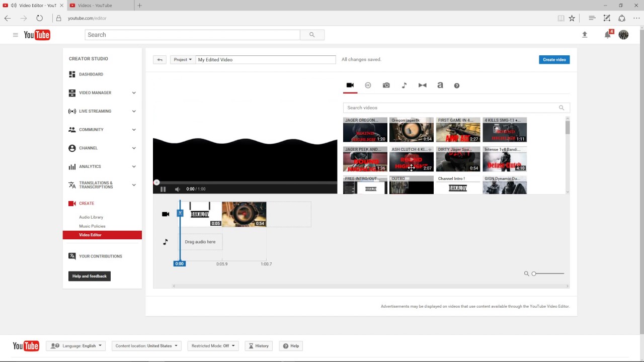The height and width of the screenshot is (362, 644).
Task: Select the 0:54 scope clip on timeline
Action: (x=244, y=214)
